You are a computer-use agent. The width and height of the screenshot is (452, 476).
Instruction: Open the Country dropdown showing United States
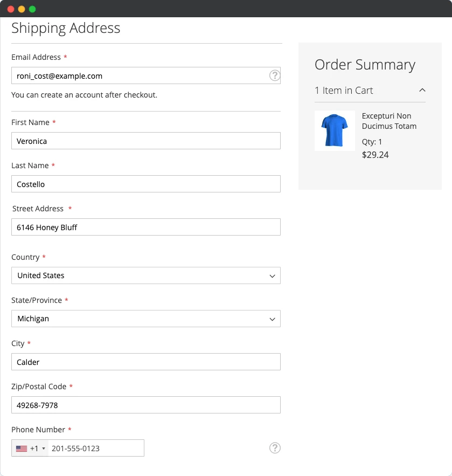pyautogui.click(x=145, y=275)
